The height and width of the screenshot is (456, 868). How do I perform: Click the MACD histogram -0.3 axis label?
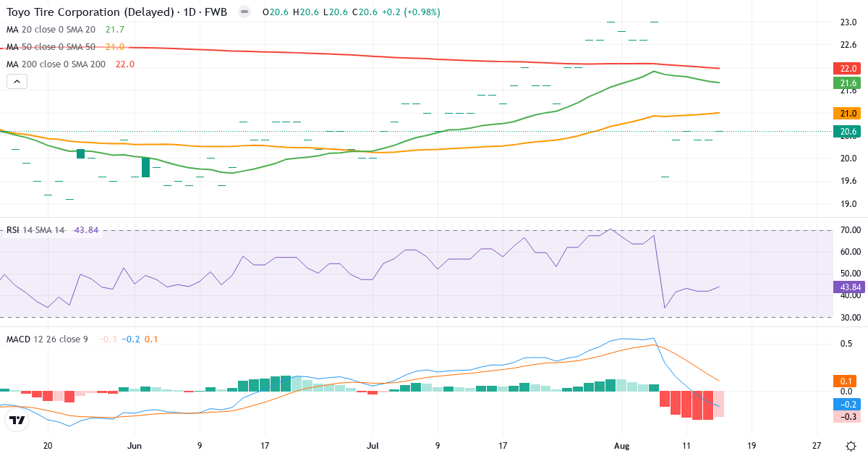pos(848,417)
